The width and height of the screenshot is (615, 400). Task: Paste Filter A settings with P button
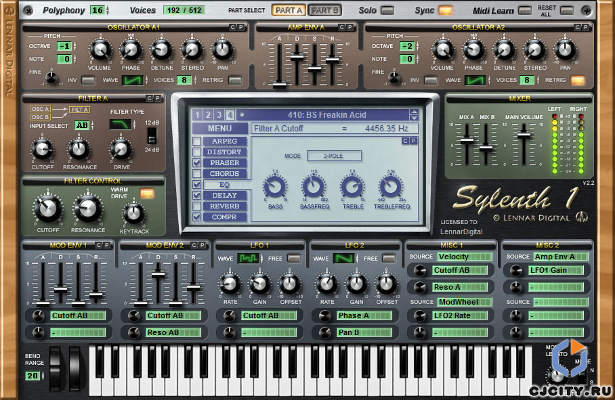point(157,98)
